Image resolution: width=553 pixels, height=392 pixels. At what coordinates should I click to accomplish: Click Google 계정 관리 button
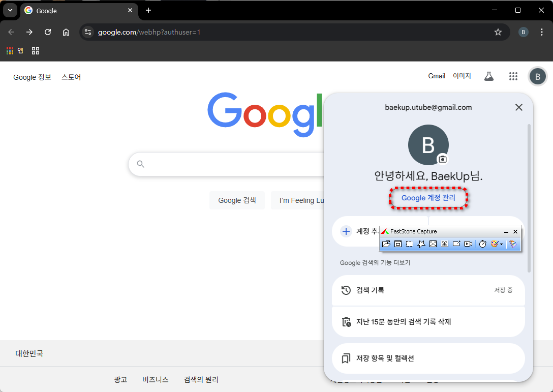[428, 198]
